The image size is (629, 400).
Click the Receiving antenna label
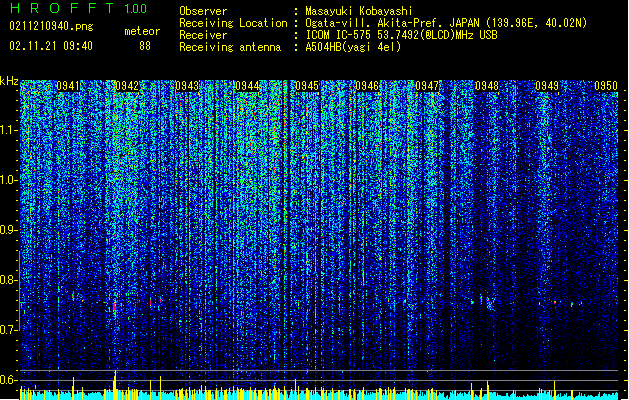pos(230,47)
